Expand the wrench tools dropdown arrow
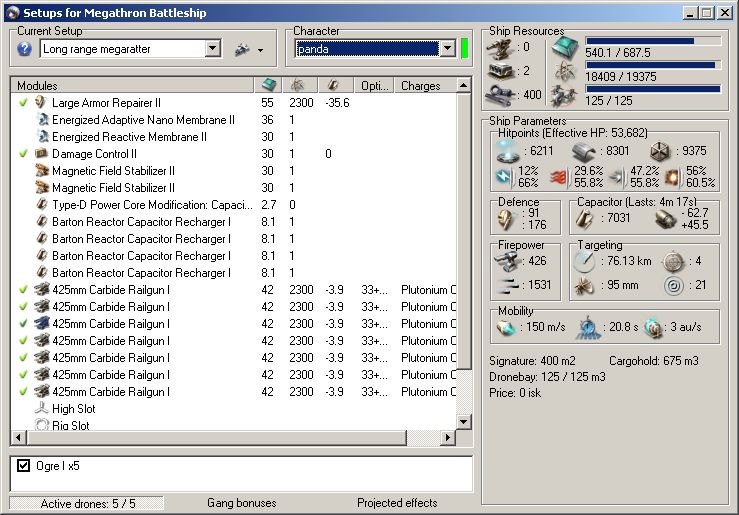This screenshot has height=515, width=739. tap(260, 50)
